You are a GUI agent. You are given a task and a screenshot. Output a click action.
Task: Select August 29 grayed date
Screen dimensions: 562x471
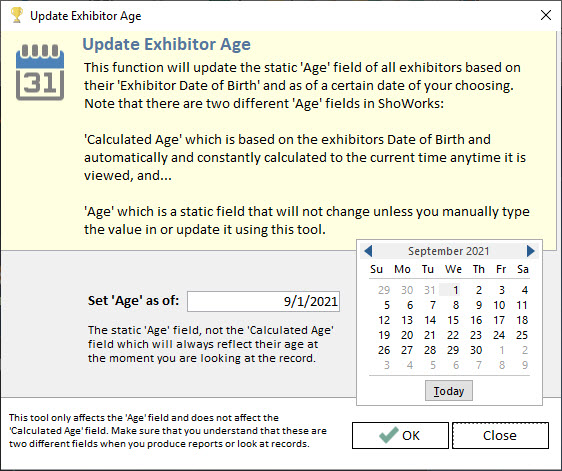(x=384, y=290)
